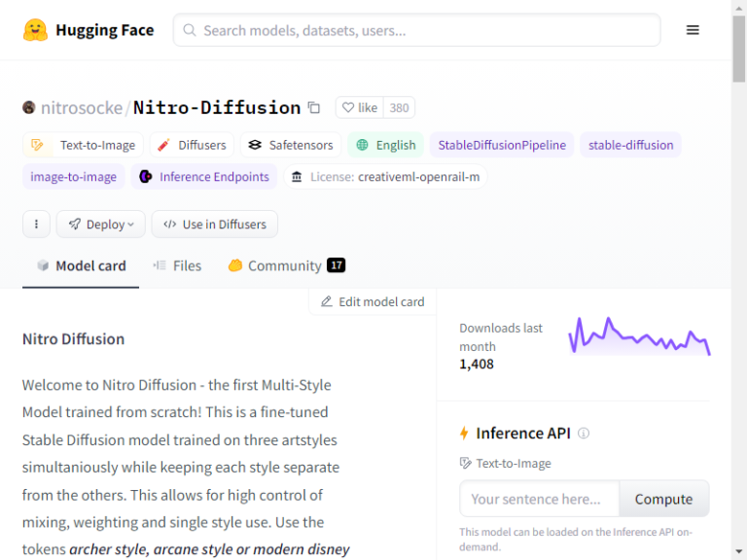
Task: Click the License building icon
Action: coord(297,177)
